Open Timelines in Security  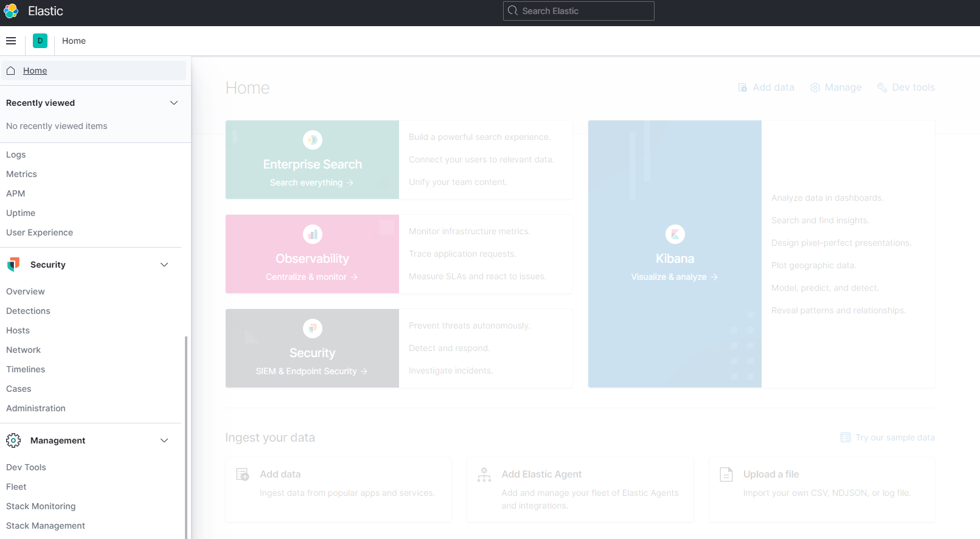tap(26, 369)
